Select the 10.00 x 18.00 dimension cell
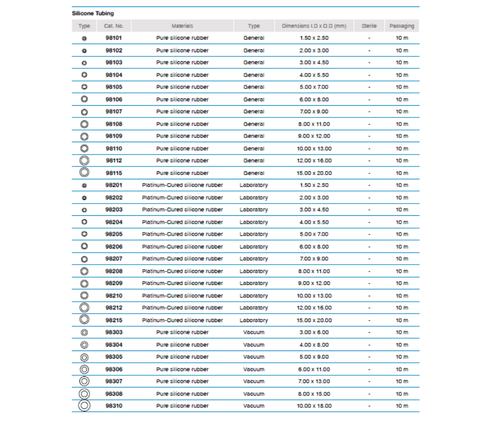 pos(315,406)
